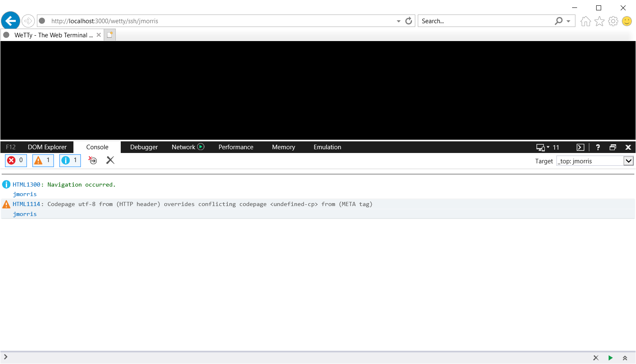Image resolution: width=636 pixels, height=364 pixels.
Task: Add page to favorites with star
Action: click(599, 21)
